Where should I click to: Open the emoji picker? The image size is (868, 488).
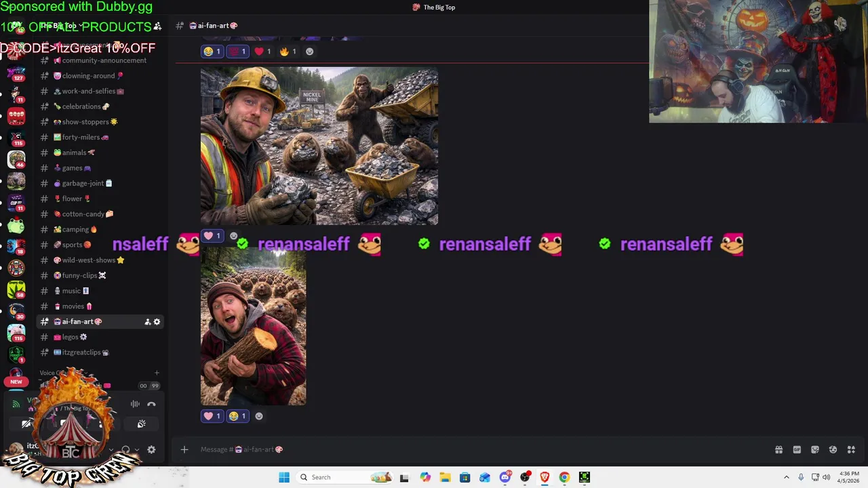(x=833, y=449)
